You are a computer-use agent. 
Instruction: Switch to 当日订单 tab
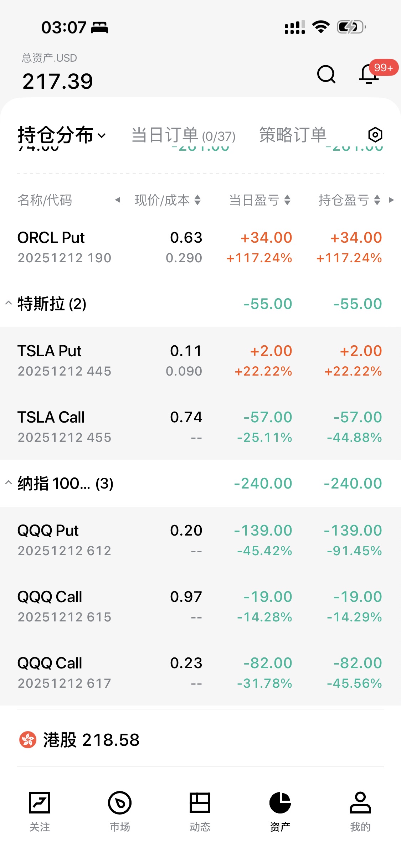coord(183,135)
